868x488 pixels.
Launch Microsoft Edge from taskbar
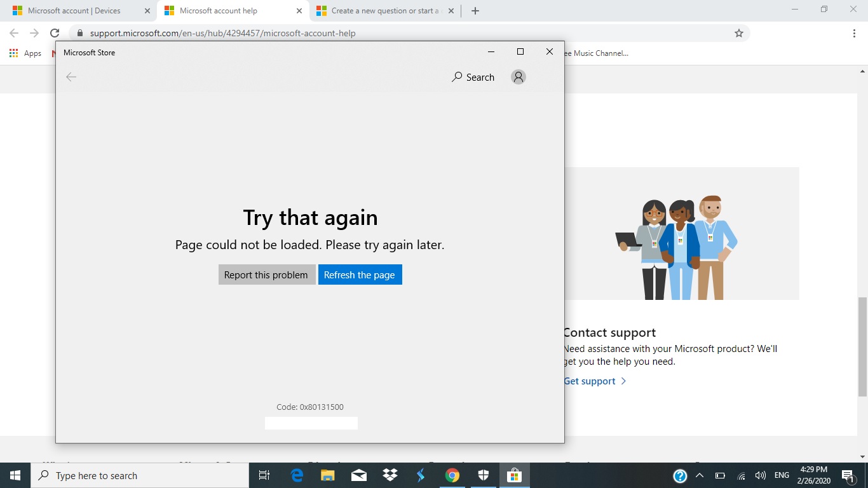(x=297, y=475)
